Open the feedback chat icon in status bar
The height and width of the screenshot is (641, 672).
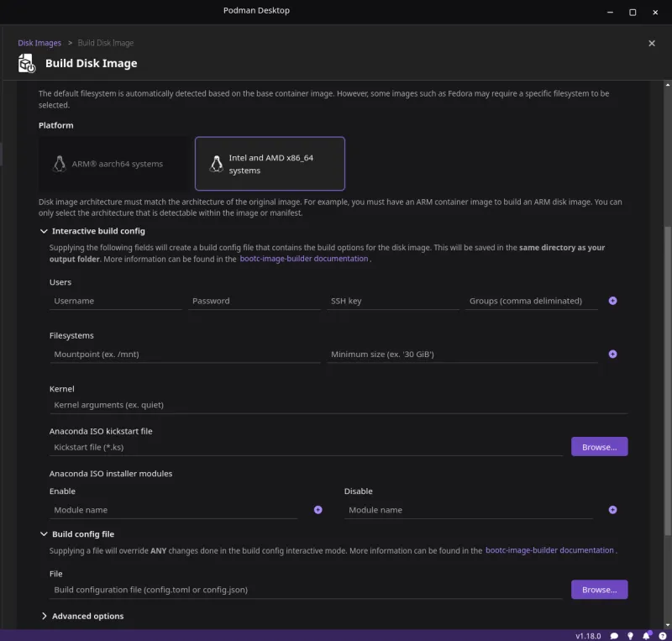coord(614,636)
